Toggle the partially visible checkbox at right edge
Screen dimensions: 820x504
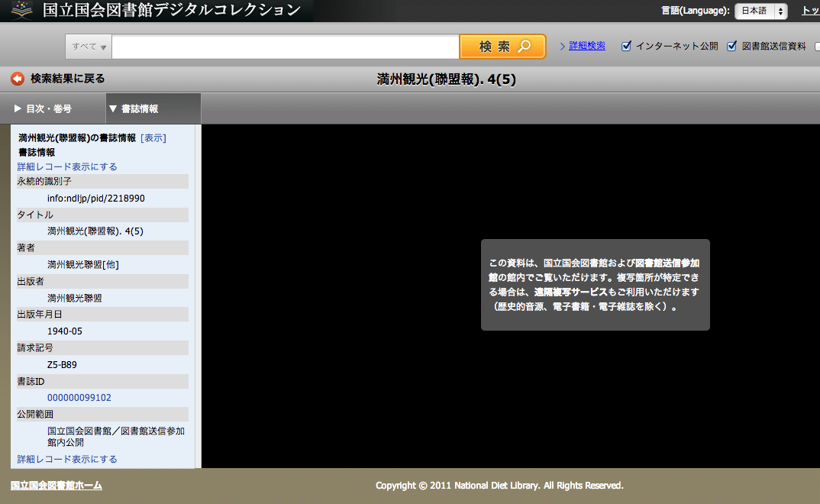tap(818, 46)
